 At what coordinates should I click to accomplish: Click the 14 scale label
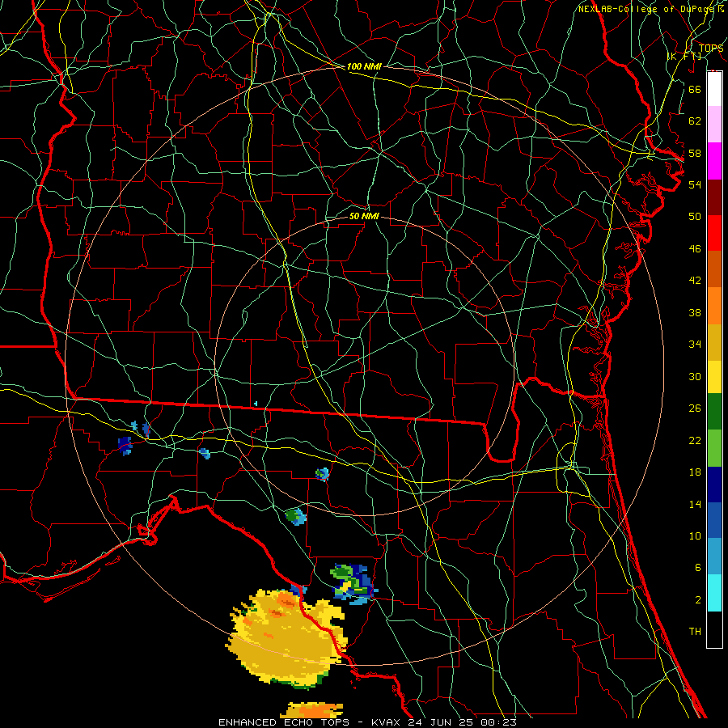coord(695,504)
